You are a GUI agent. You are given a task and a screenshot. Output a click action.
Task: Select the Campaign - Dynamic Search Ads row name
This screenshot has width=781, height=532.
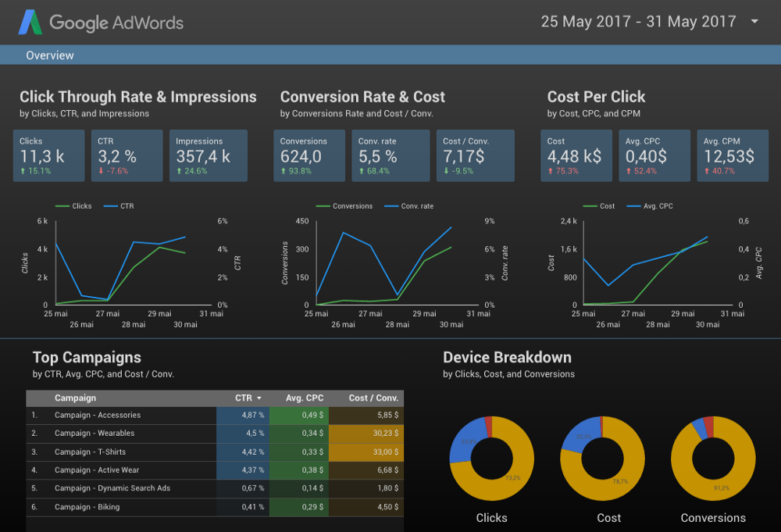112,488
